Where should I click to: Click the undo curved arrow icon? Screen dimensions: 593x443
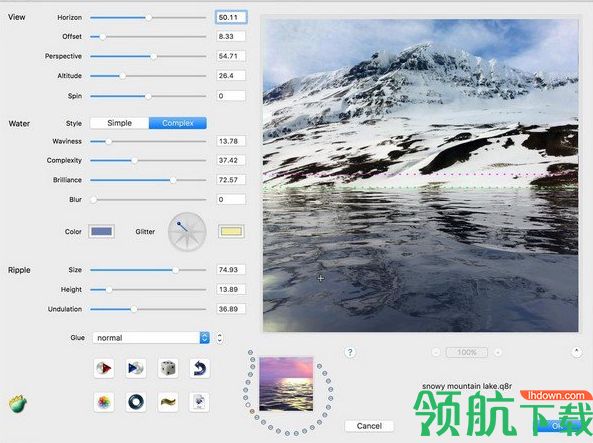pyautogui.click(x=199, y=368)
